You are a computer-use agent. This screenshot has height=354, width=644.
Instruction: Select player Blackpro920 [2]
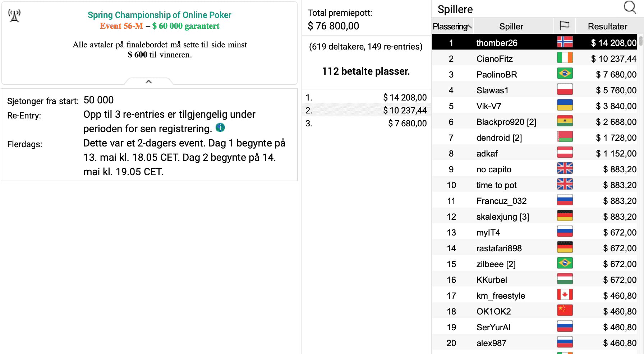tap(506, 122)
